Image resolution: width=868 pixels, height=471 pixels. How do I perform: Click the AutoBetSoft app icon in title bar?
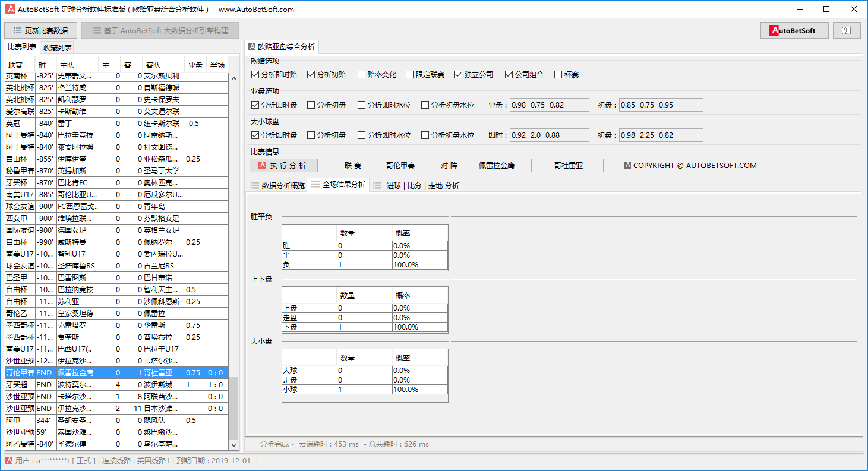point(10,9)
